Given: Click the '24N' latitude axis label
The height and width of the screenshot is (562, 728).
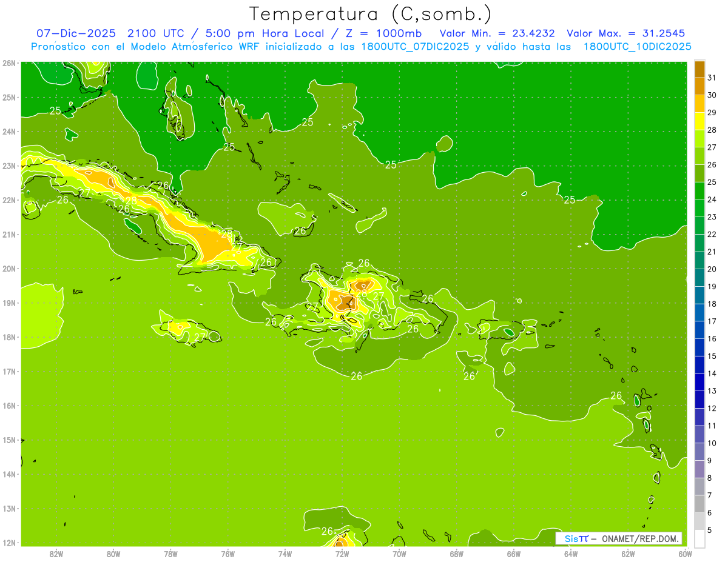Looking at the screenshot, I should pos(9,132).
